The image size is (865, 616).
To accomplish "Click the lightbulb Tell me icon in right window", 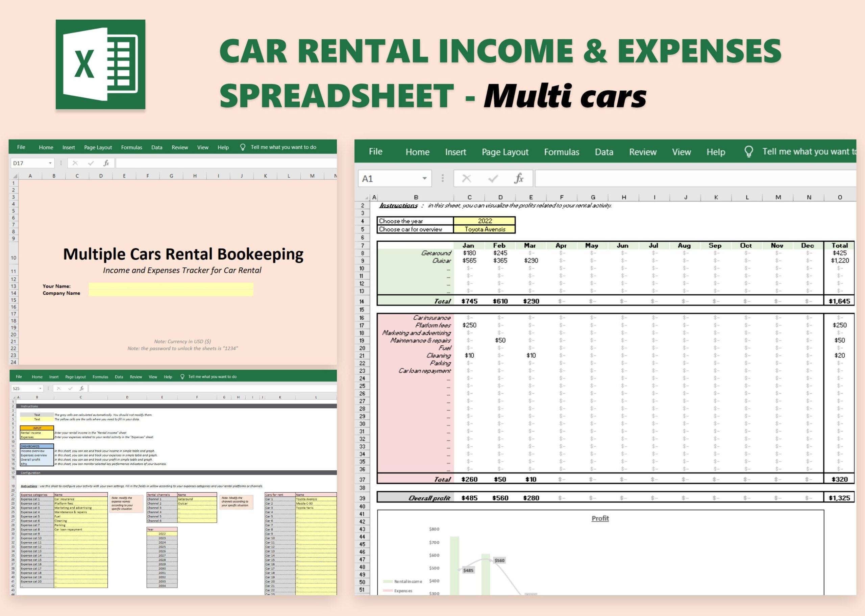I will [x=748, y=152].
